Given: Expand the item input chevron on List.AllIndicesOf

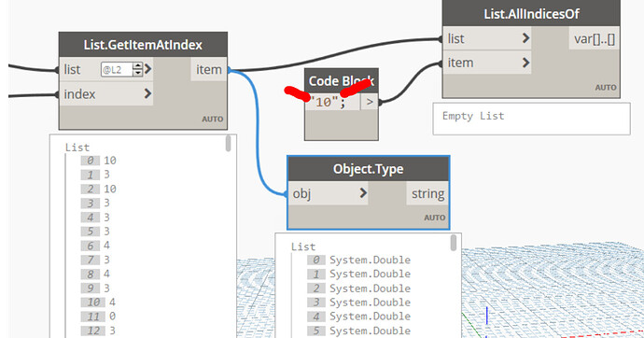Looking at the screenshot, I should coord(525,63).
